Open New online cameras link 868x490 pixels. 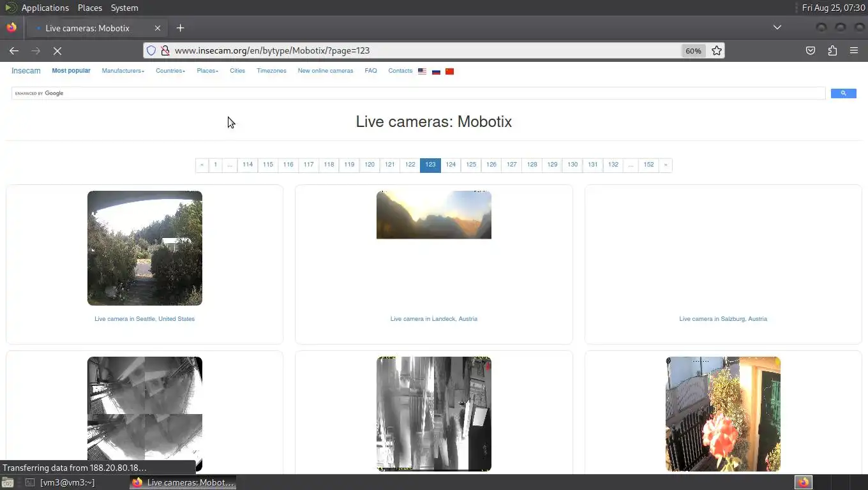coord(325,71)
